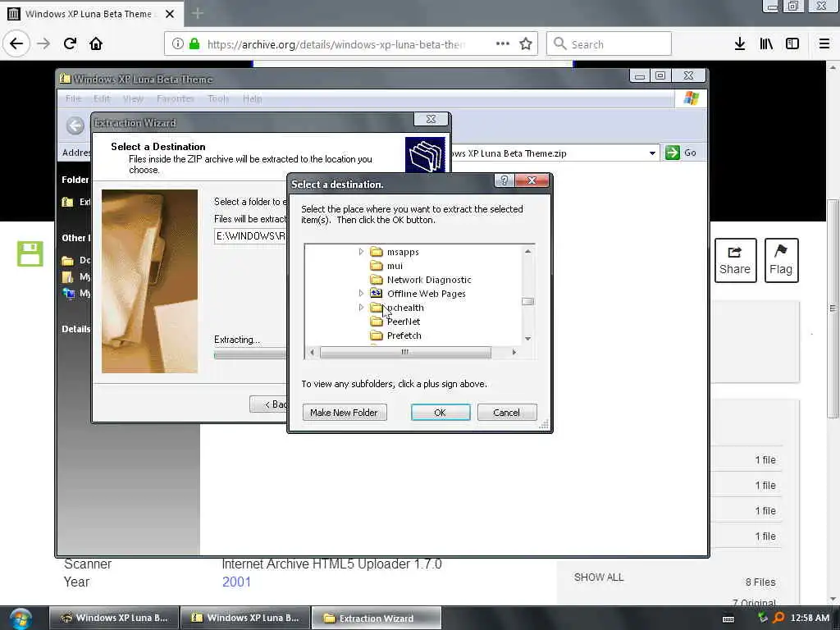
Task: Select the mui folder
Action: click(395, 266)
